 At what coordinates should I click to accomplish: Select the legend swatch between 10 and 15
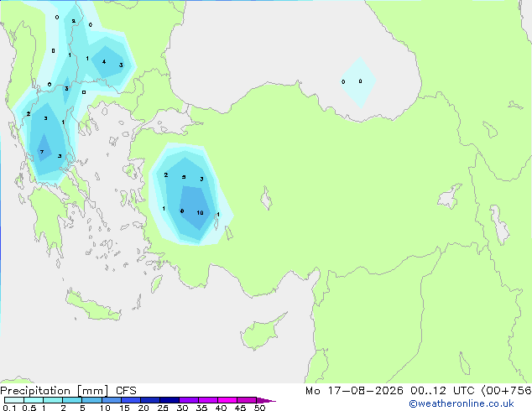[112, 400]
